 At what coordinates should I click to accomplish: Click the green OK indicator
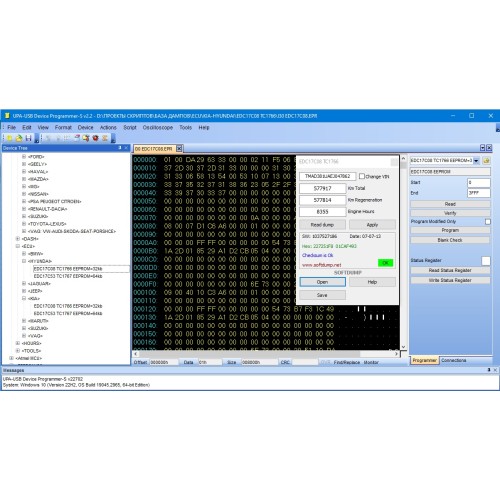coord(386,263)
